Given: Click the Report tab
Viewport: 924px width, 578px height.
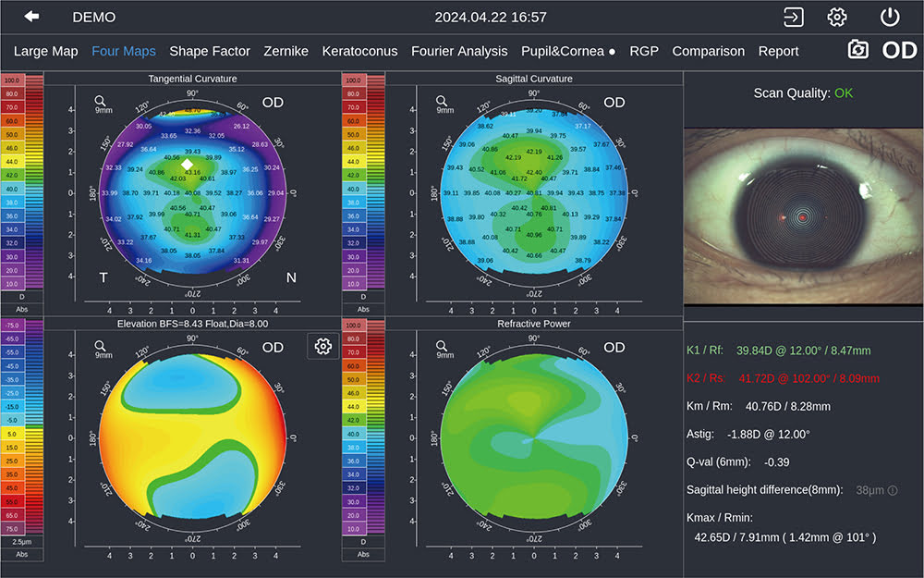Looking at the screenshot, I should coord(778,51).
